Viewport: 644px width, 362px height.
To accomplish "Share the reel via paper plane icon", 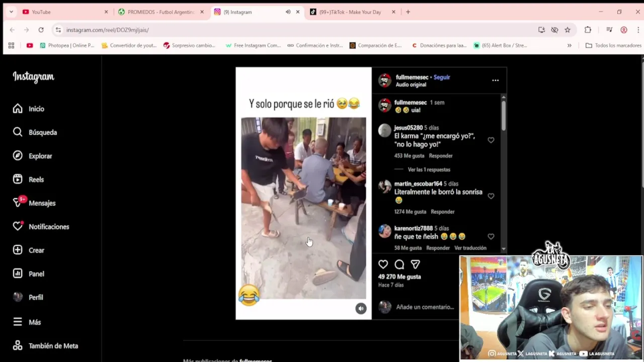I will click(415, 264).
